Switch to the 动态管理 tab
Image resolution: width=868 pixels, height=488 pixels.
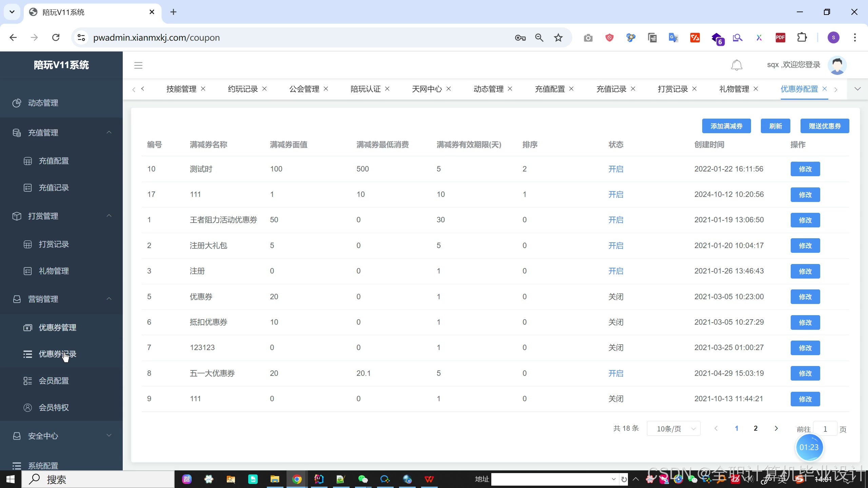click(489, 89)
